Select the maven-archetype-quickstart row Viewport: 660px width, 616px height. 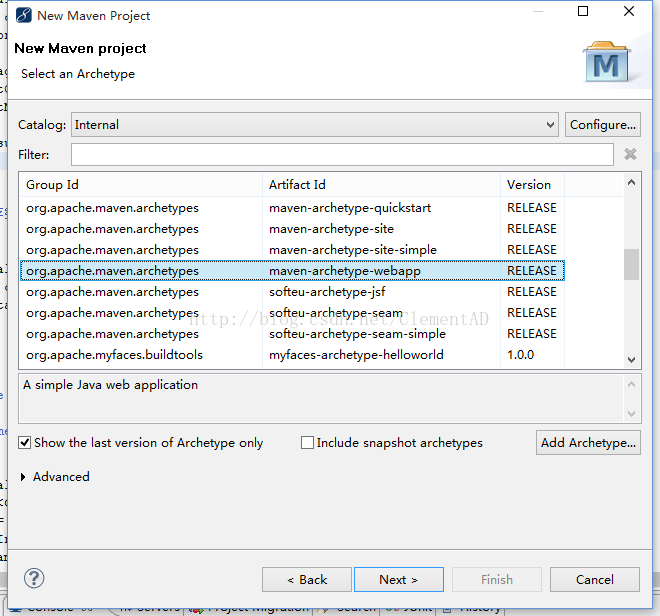pyautogui.click(x=292, y=208)
